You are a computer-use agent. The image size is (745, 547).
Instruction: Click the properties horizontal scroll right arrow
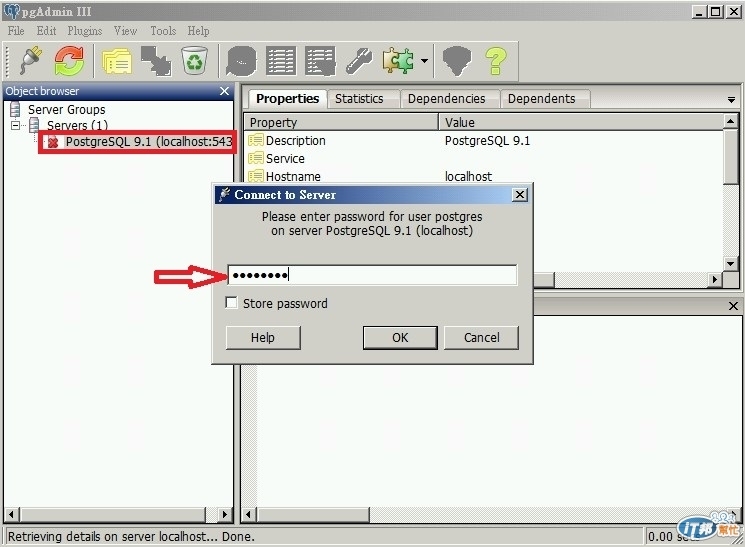pyautogui.click(x=715, y=279)
